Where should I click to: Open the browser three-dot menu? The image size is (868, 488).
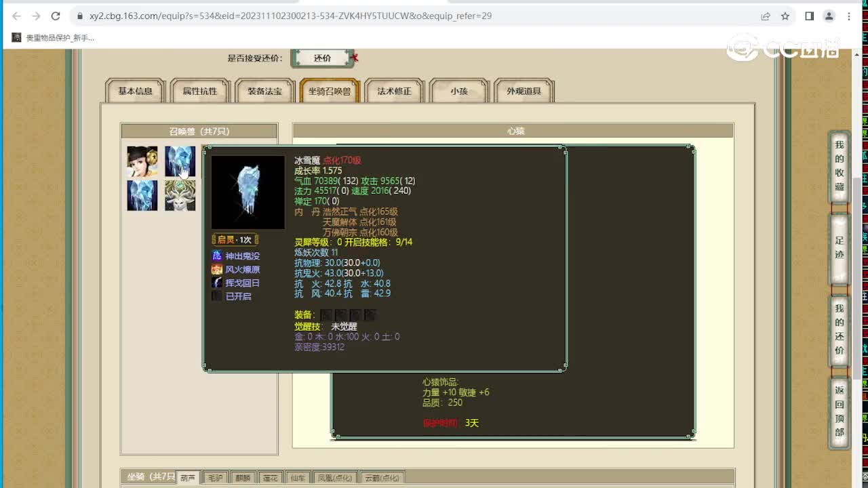pos(849,16)
